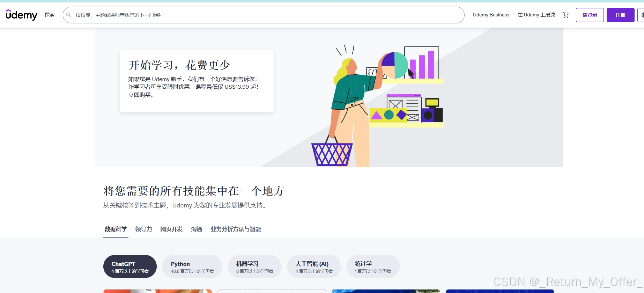Screen dimensions: 644x293
Task: Click the Udemy 为您的专业发展提供支持 subtitle
Action: point(185,205)
